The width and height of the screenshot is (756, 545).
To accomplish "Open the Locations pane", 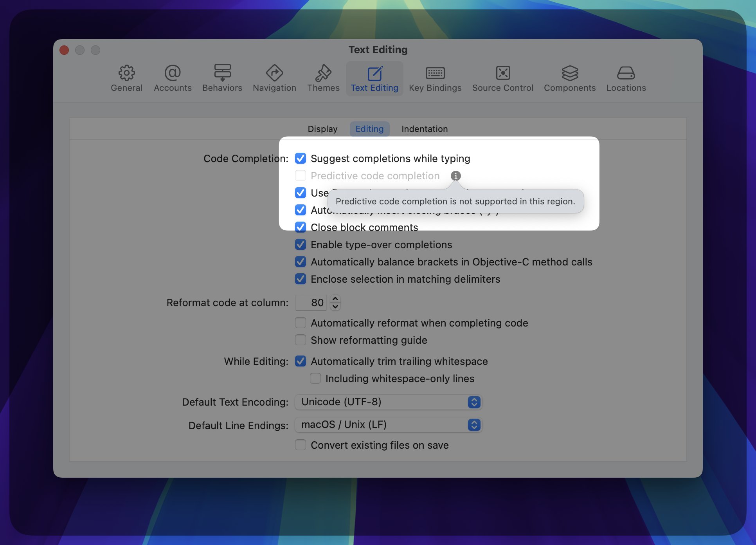I will pos(626,78).
